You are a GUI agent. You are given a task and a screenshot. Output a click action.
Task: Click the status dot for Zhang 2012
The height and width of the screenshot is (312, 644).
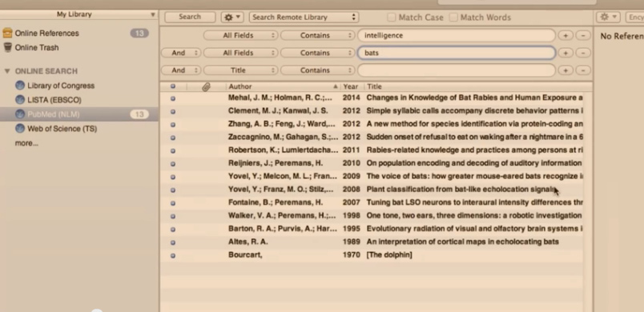point(172,124)
